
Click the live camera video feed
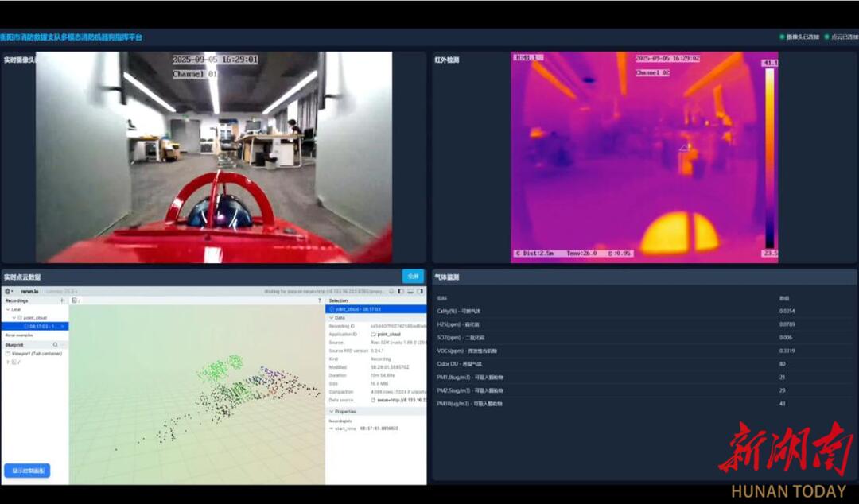(214, 157)
